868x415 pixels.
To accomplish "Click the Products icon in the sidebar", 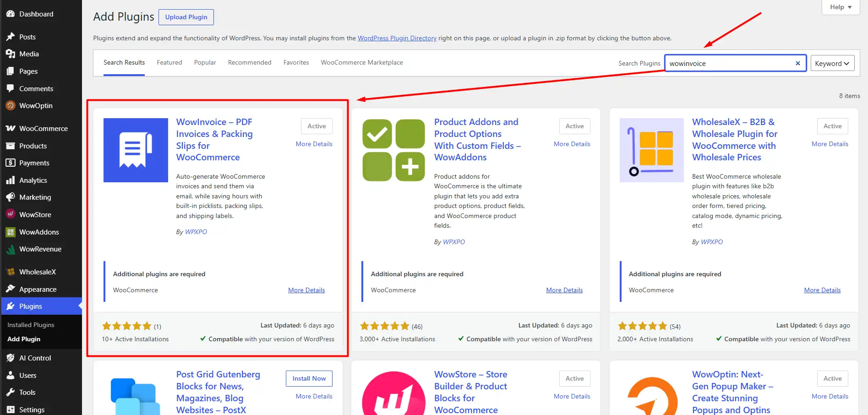I will click(11, 146).
